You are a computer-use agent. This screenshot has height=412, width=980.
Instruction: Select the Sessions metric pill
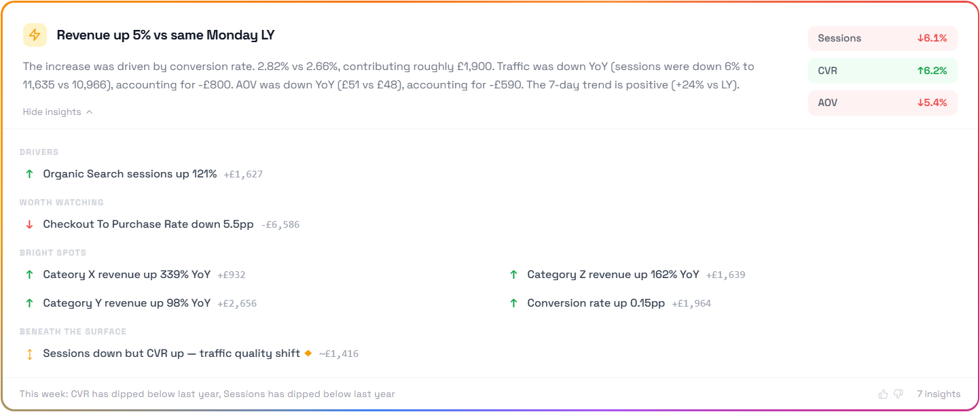click(882, 38)
